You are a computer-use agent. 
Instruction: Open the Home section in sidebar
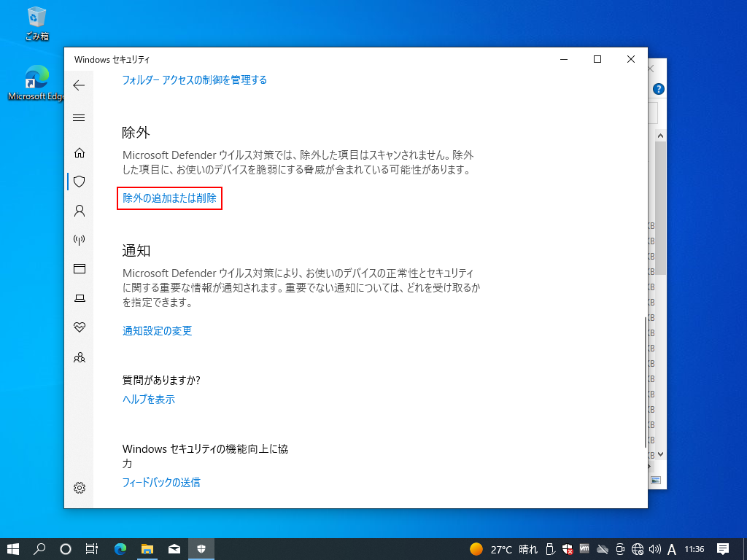79,153
